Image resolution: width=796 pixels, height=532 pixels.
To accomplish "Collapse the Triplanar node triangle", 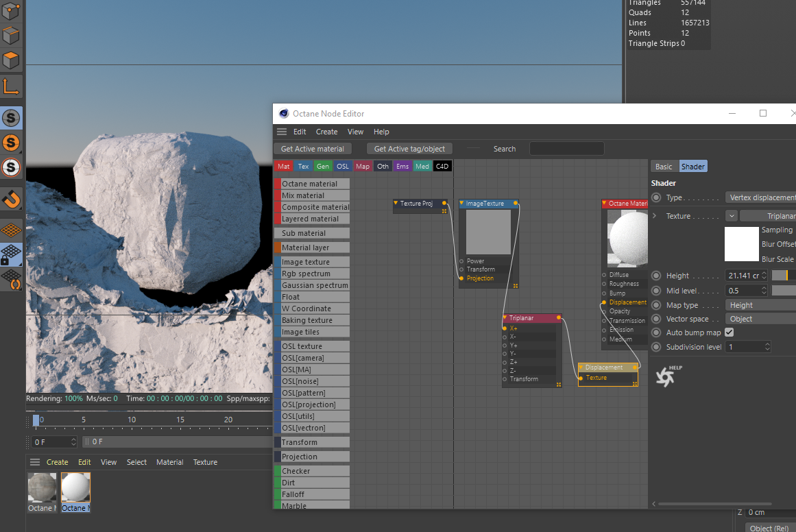I will pos(505,318).
